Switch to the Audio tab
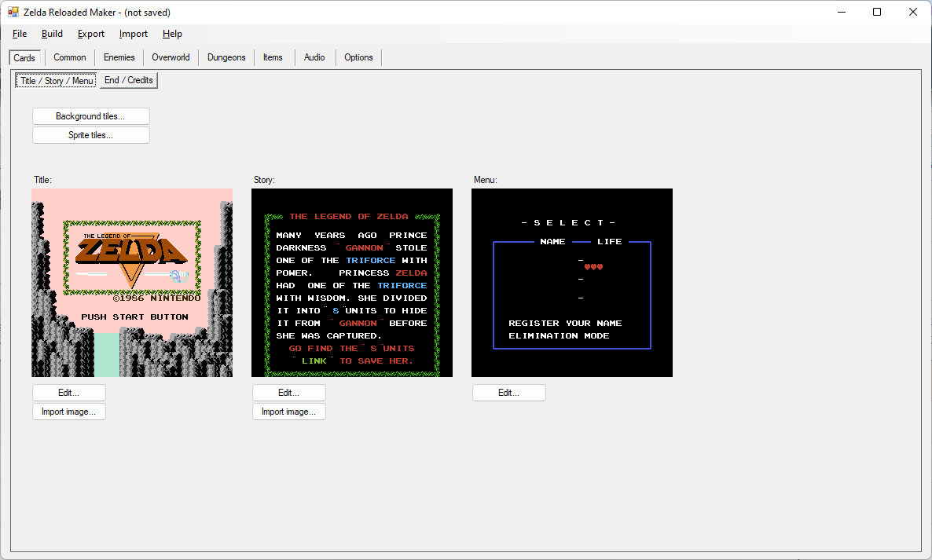 [314, 57]
